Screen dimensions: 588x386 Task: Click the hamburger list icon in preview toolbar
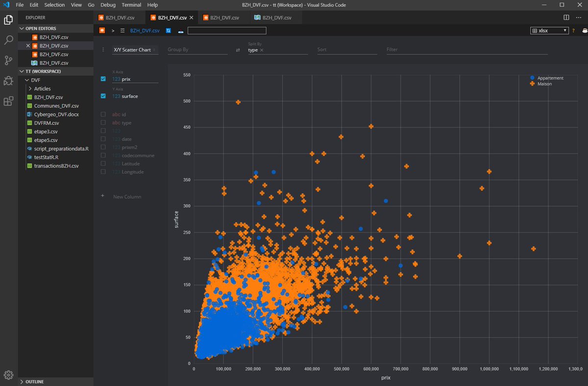coord(122,30)
